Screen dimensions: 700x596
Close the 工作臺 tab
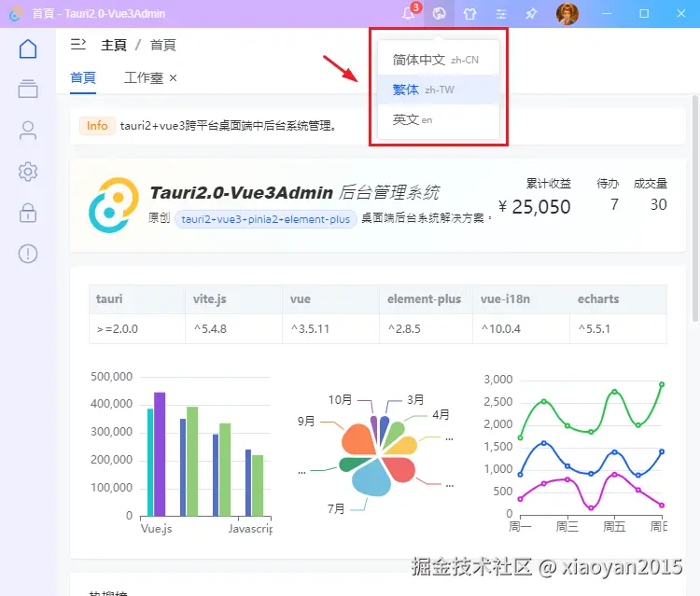(174, 78)
